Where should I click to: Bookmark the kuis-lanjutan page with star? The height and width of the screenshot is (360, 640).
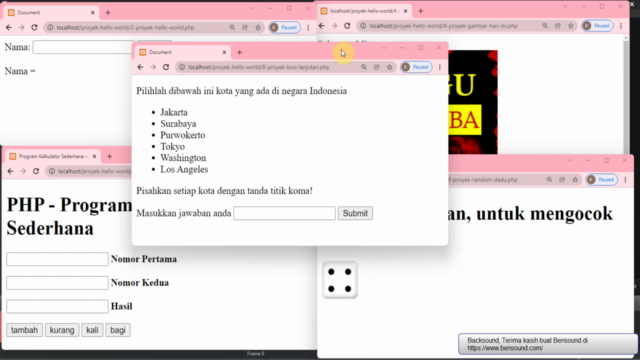(389, 67)
